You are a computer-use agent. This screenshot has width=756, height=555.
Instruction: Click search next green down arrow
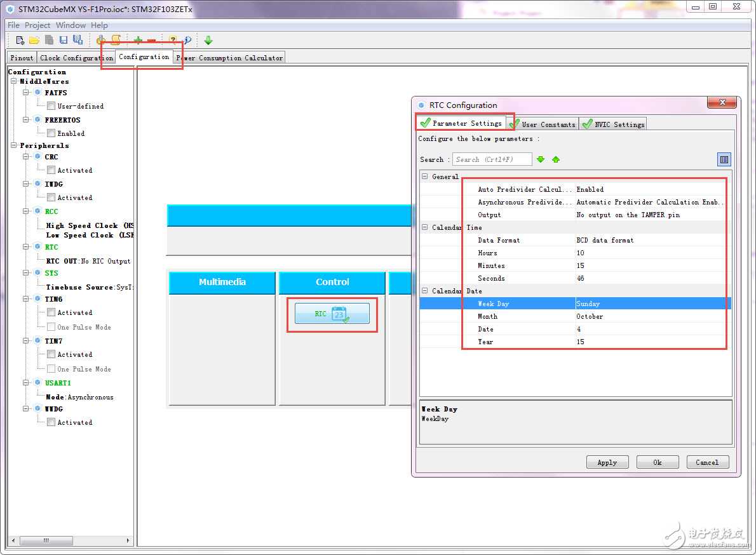click(541, 159)
